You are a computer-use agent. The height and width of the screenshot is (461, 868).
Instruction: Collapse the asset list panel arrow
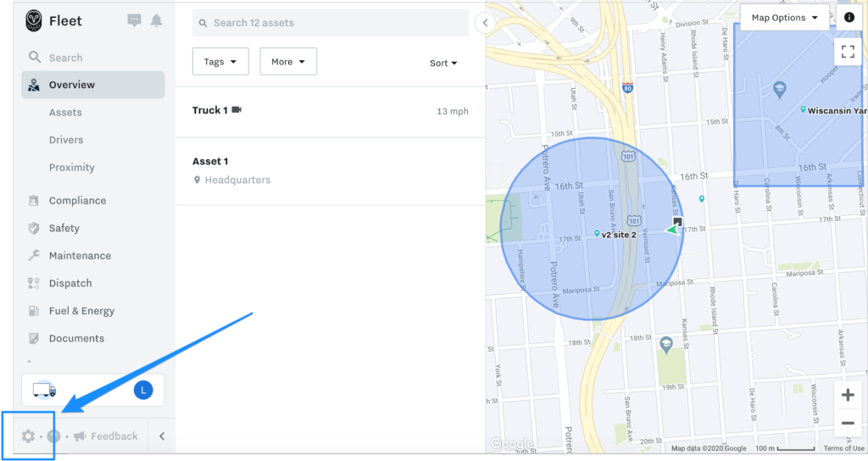tap(485, 23)
